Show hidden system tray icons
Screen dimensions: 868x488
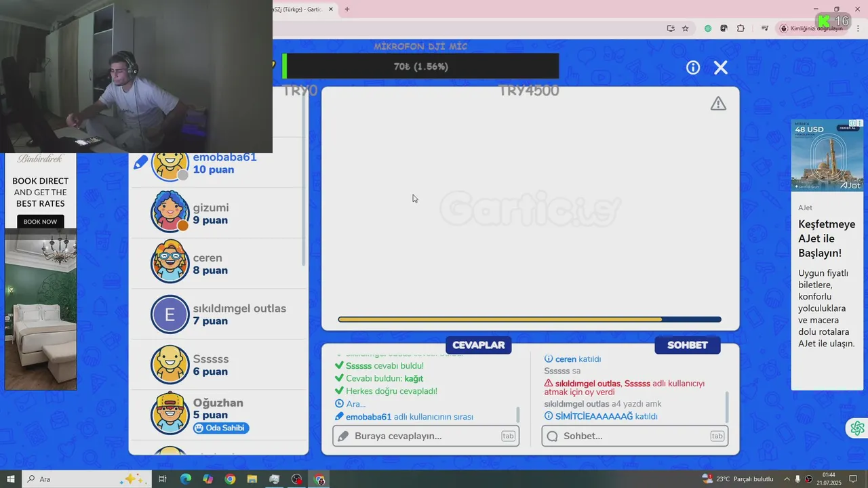click(x=785, y=479)
